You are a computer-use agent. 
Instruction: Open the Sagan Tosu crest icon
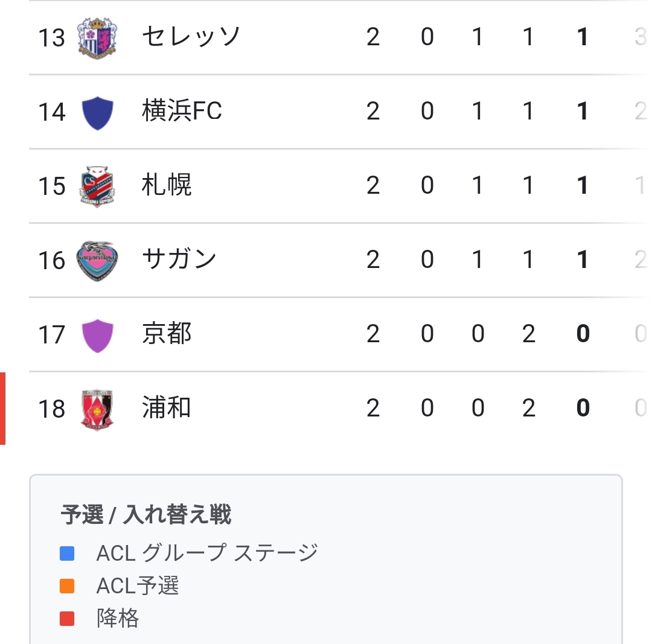97,261
